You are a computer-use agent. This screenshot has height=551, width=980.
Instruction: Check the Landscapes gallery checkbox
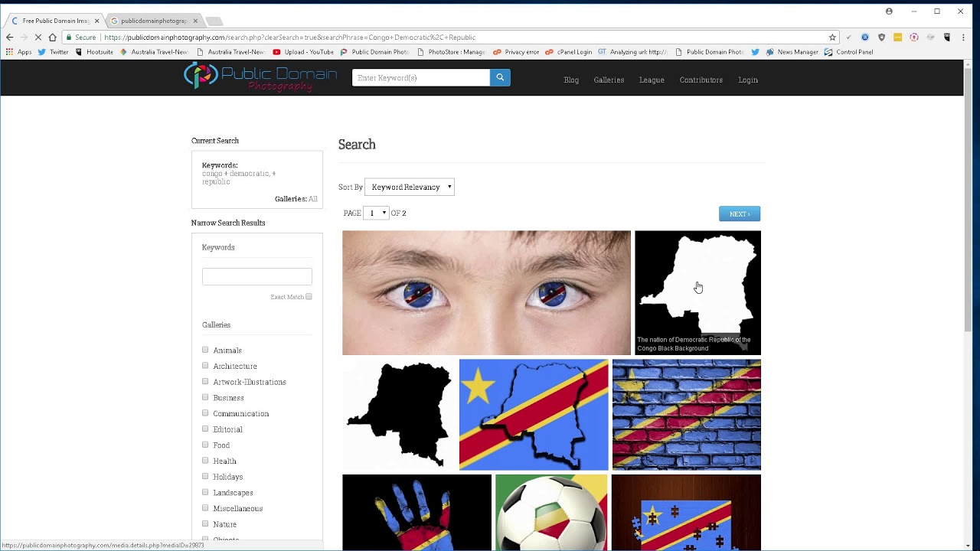pos(205,492)
